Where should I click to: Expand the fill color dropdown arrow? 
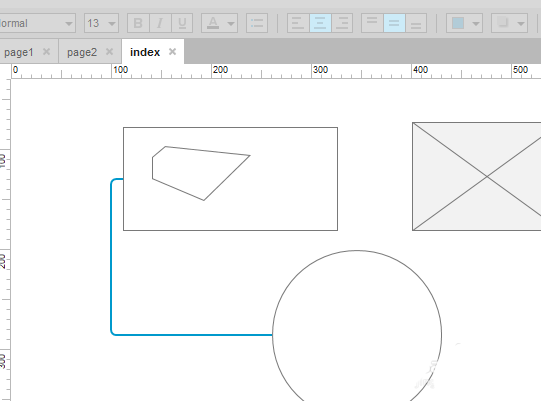point(476,23)
